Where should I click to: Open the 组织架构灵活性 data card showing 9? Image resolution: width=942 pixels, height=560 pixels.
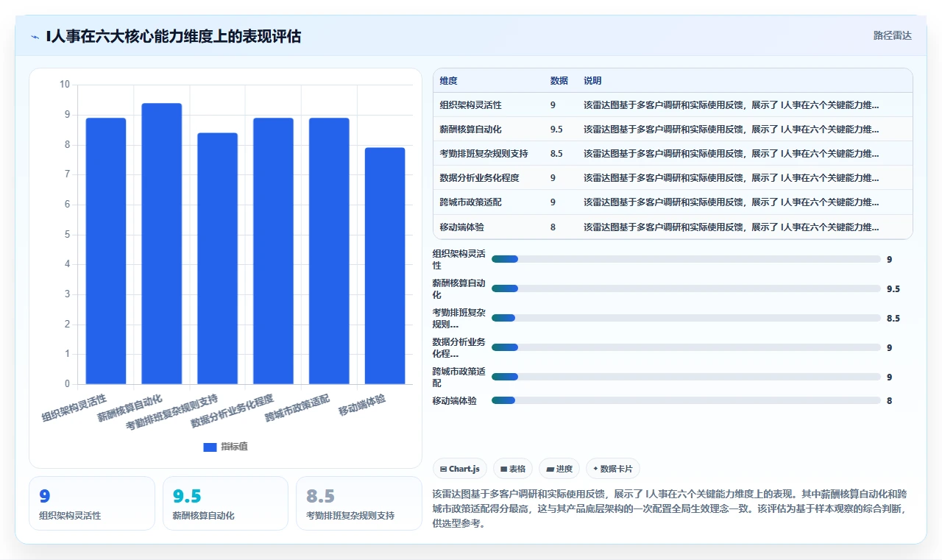tap(92, 503)
